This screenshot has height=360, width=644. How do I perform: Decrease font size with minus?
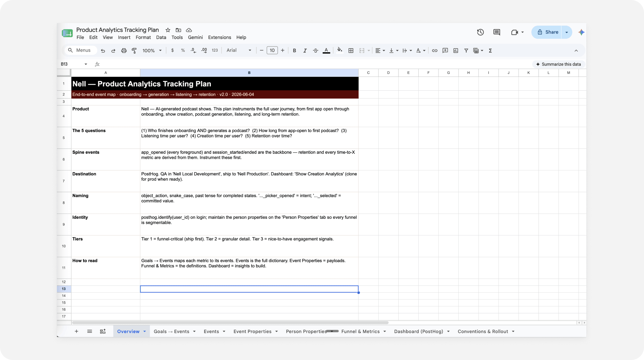click(262, 50)
